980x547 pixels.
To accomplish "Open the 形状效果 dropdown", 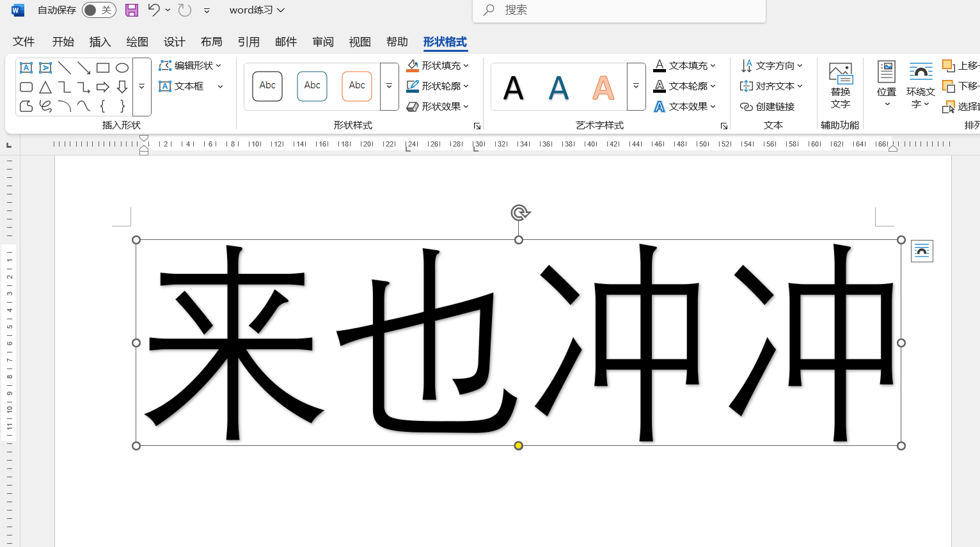I will (x=438, y=106).
